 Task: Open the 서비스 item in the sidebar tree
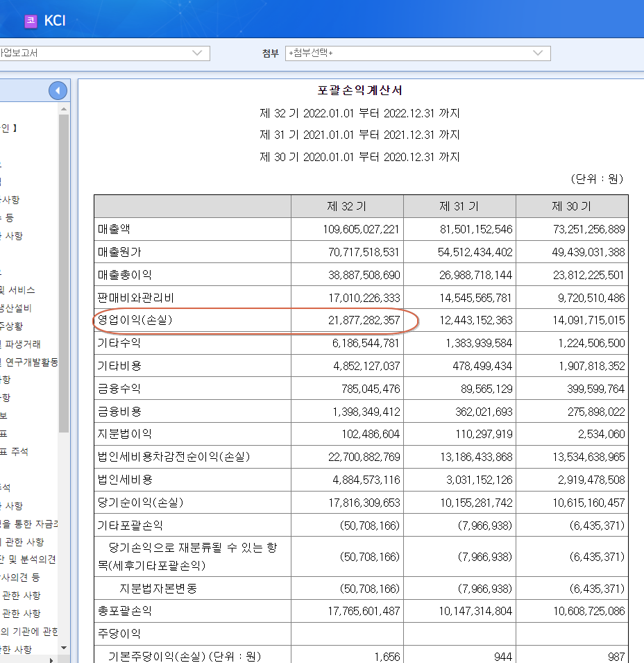coord(18,290)
